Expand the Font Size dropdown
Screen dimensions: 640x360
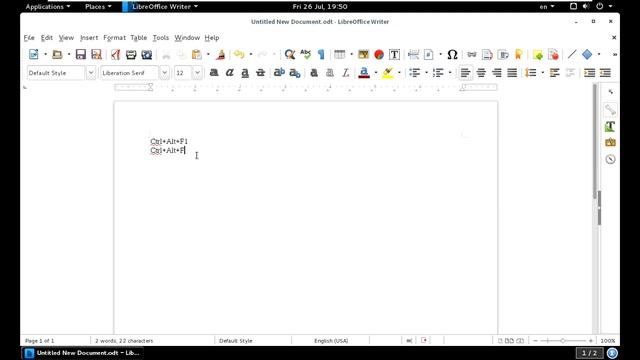197,73
